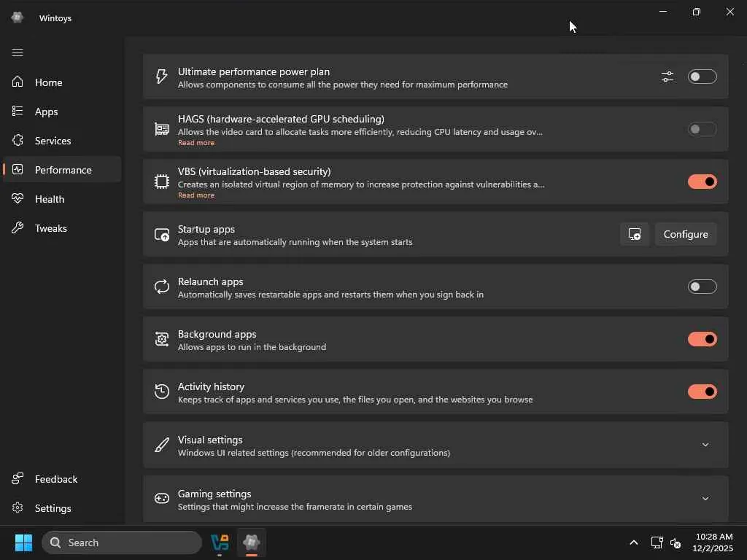Click the 'Ultimate performance power plan' title
Screen dimensions: 747x560
tap(253, 71)
